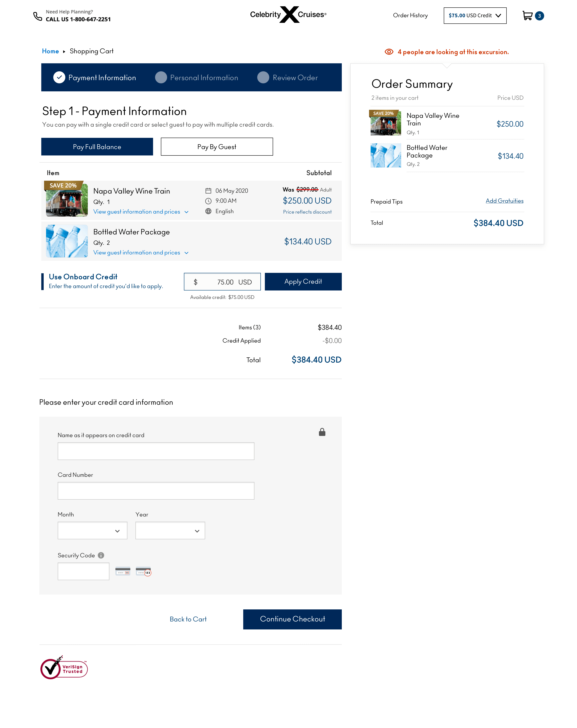
Task: Click the Add Gratuities link
Action: pos(504,201)
